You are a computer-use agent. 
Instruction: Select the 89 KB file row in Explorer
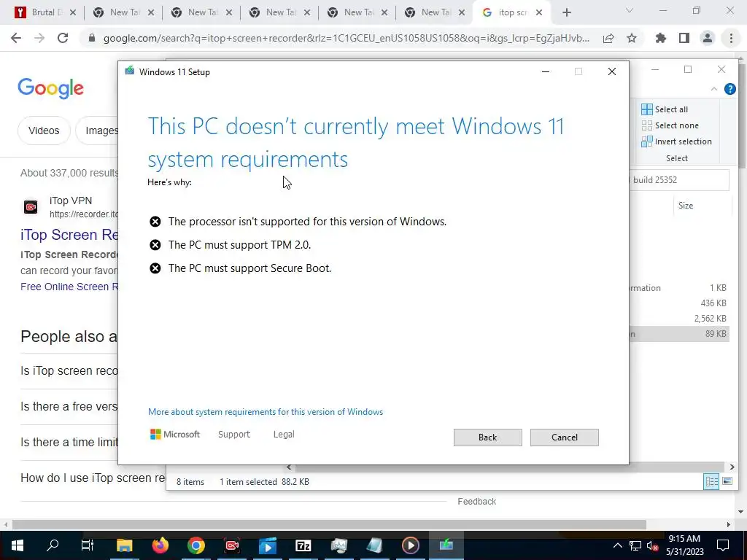click(679, 334)
